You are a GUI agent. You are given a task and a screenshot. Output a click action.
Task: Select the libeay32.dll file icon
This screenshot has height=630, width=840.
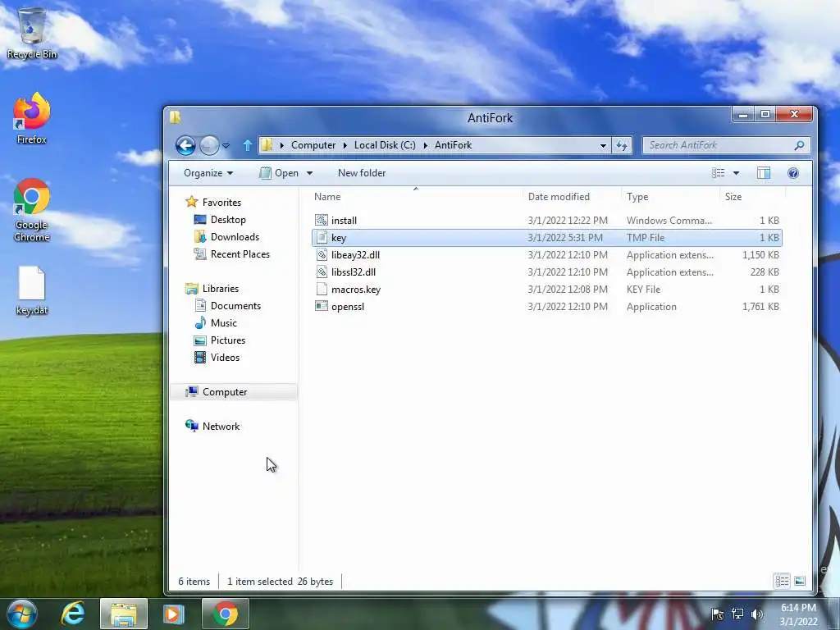pyautogui.click(x=322, y=255)
